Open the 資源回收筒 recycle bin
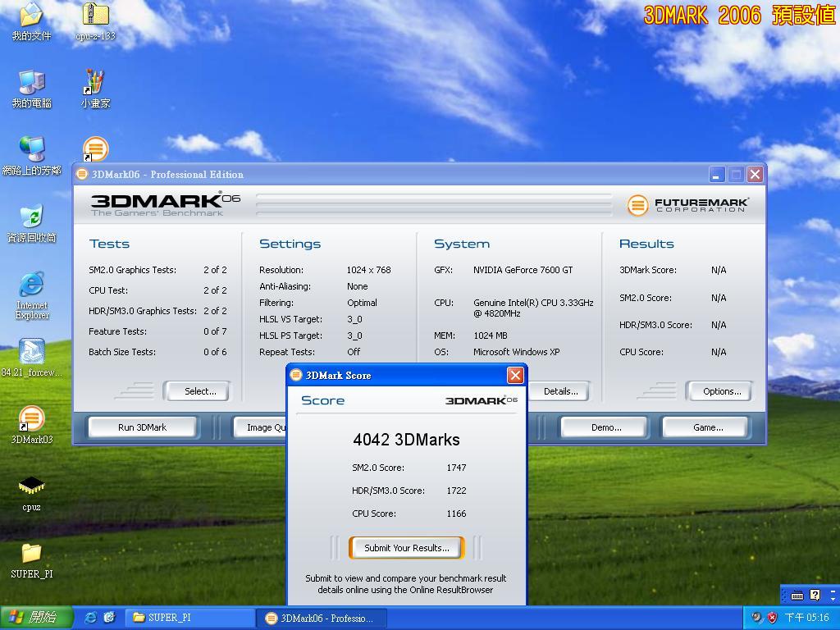 pyautogui.click(x=31, y=224)
